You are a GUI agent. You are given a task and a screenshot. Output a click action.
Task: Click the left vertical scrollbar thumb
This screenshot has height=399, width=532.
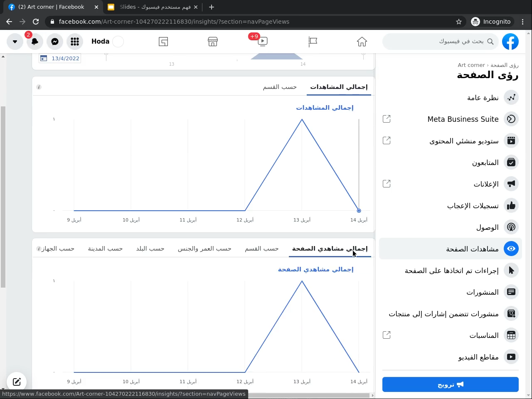[3, 197]
